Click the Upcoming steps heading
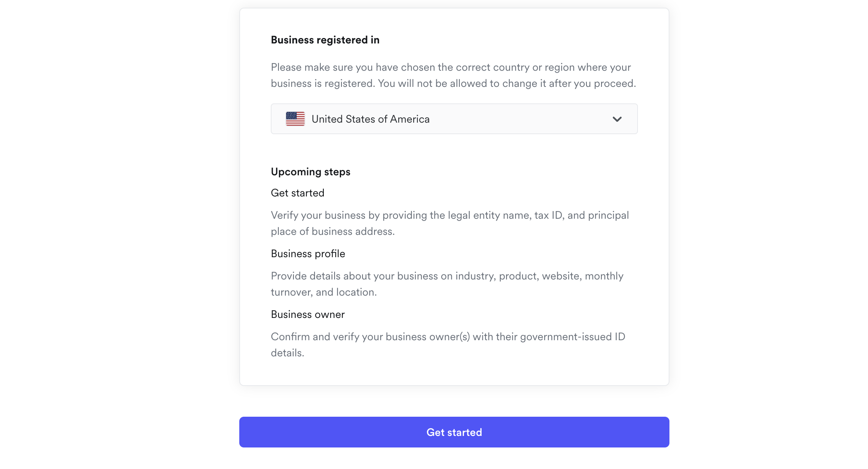 [310, 172]
